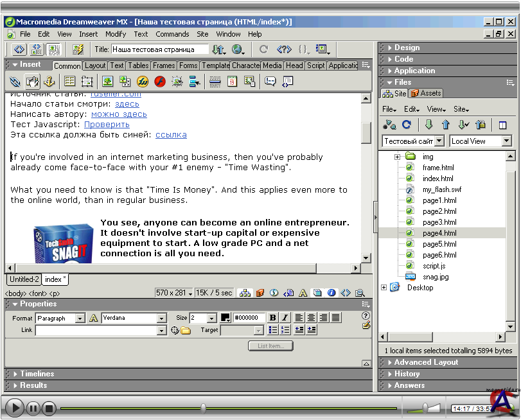Screen dimensions: 521x420
Task: Select page4.html in the file list
Action: (x=439, y=233)
